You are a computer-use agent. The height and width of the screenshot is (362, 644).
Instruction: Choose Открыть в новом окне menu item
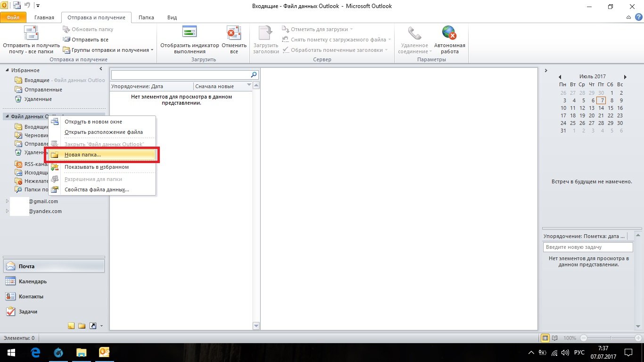[x=102, y=122]
